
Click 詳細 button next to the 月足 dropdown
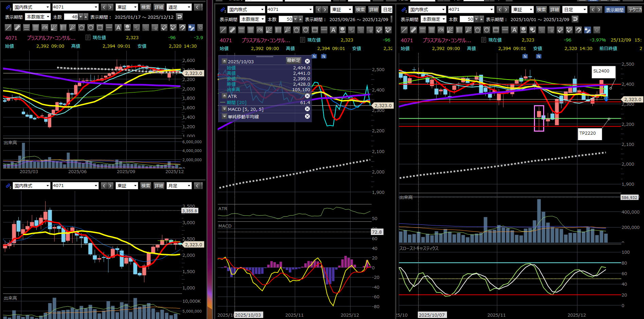click(x=159, y=186)
